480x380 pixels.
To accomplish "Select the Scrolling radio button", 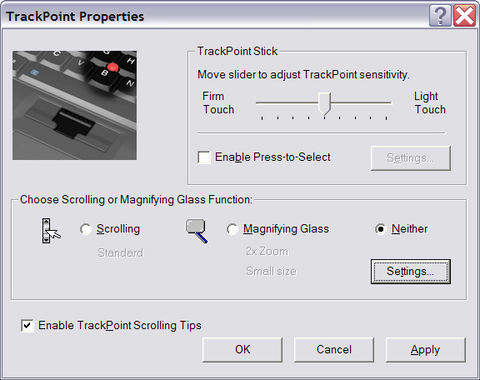I will coord(86,229).
